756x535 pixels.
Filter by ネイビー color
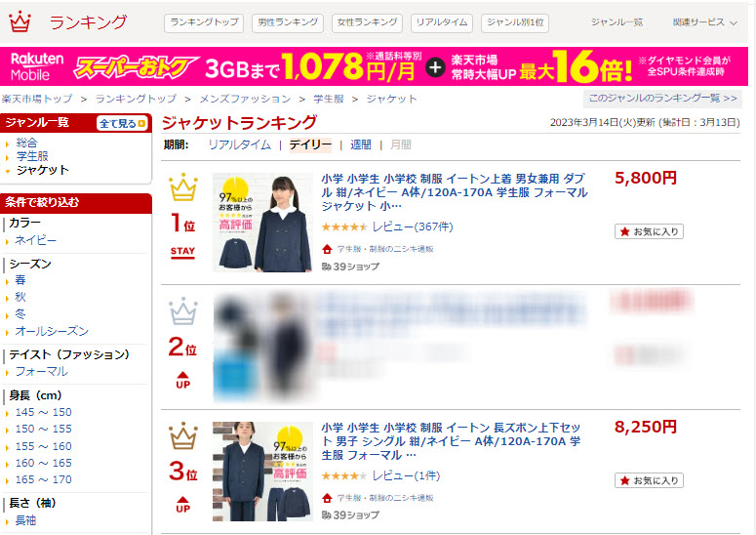coord(36,240)
